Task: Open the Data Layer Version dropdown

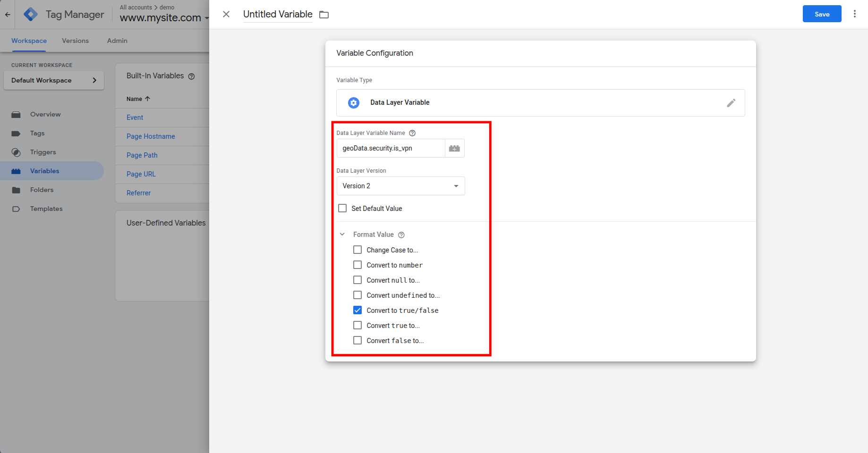Action: tap(400, 186)
